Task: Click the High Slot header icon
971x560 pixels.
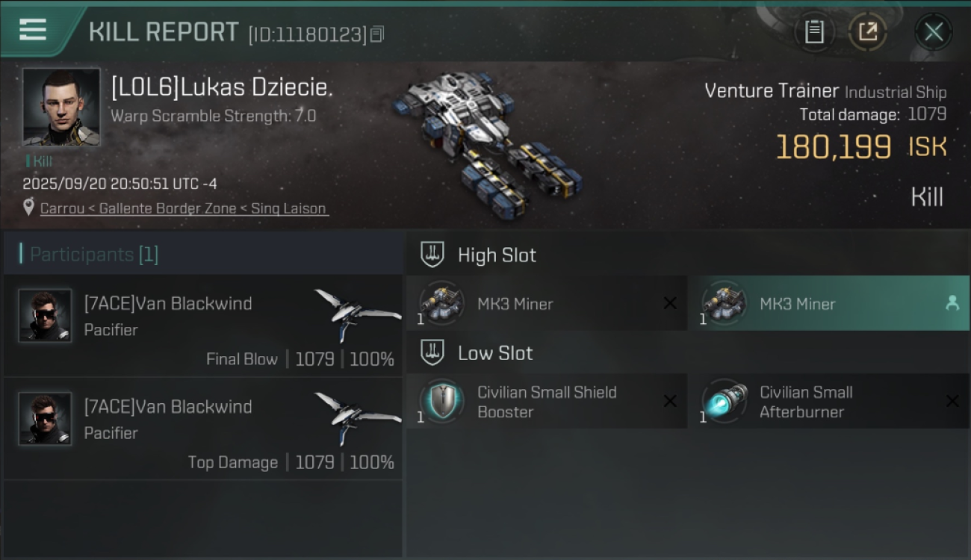Action: [x=432, y=254]
